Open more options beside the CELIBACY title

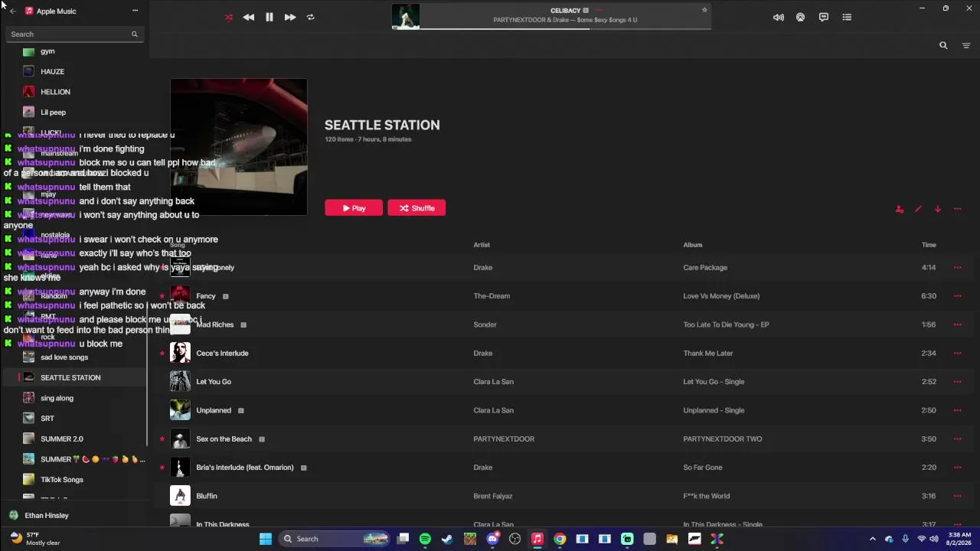pyautogui.click(x=599, y=11)
